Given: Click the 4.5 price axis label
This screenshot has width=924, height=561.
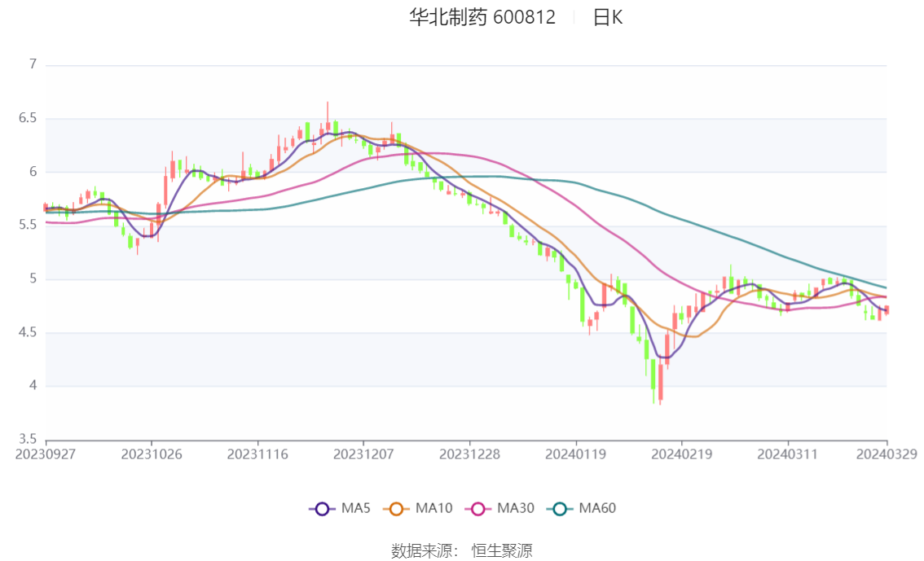Looking at the screenshot, I should [x=29, y=332].
